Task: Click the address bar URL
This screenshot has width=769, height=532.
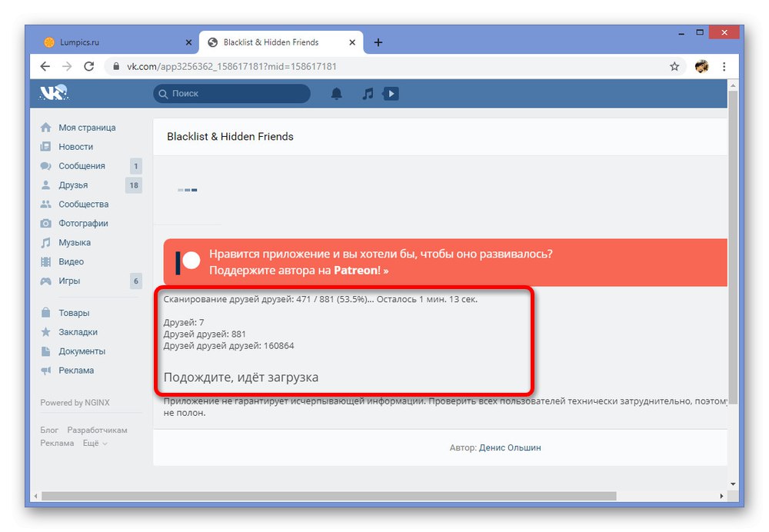Action: (x=231, y=66)
